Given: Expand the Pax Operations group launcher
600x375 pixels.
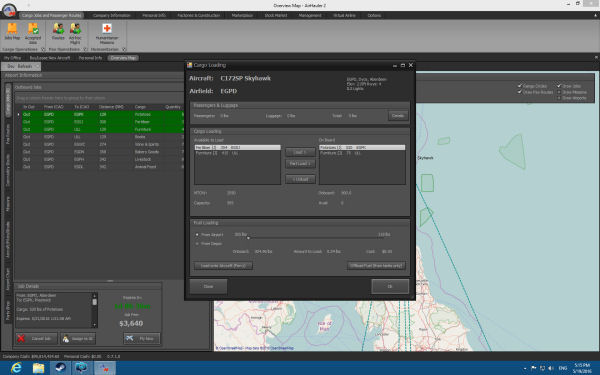Looking at the screenshot, I should point(85,49).
